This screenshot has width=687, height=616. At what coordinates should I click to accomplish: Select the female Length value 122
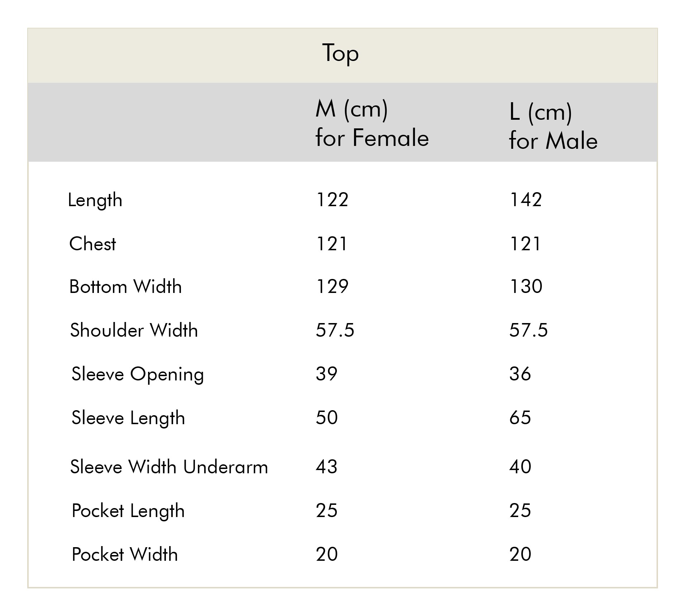[332, 200]
